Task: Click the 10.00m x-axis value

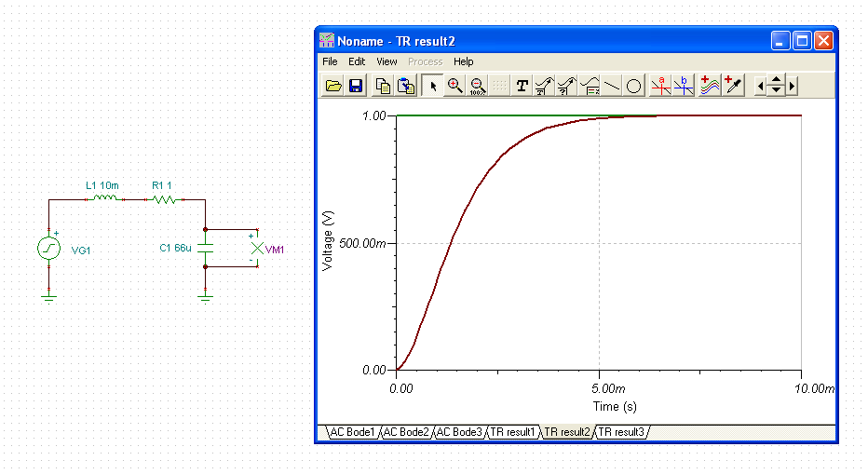Action: [814, 388]
